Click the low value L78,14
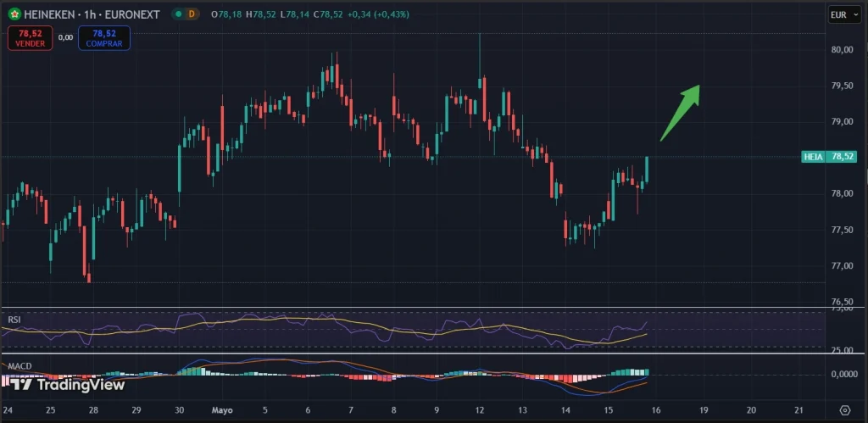This screenshot has width=868, height=423. point(295,14)
